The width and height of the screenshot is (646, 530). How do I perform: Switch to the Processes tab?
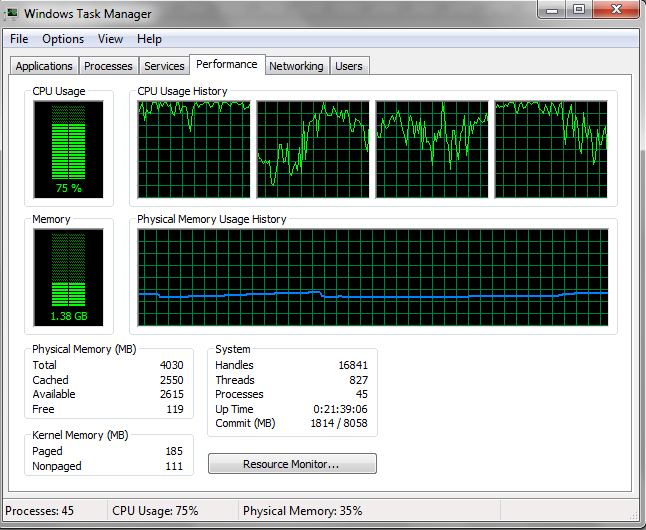tap(108, 66)
